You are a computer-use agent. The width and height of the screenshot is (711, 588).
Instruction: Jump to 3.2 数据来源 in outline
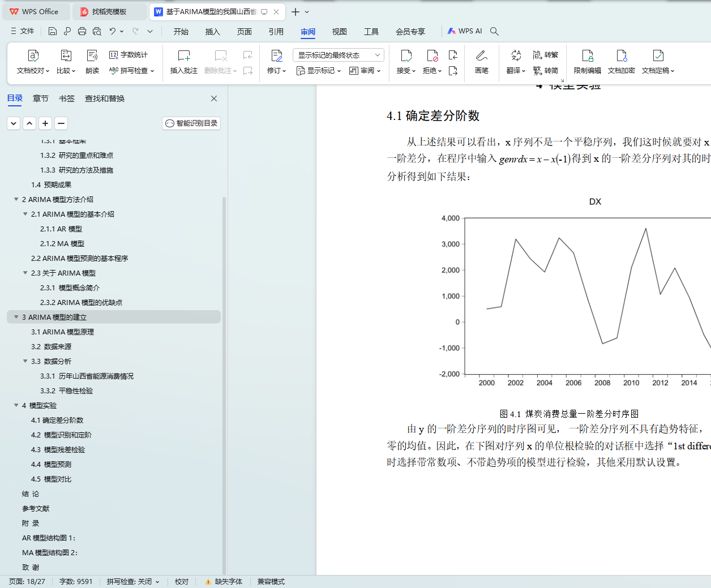click(51, 346)
